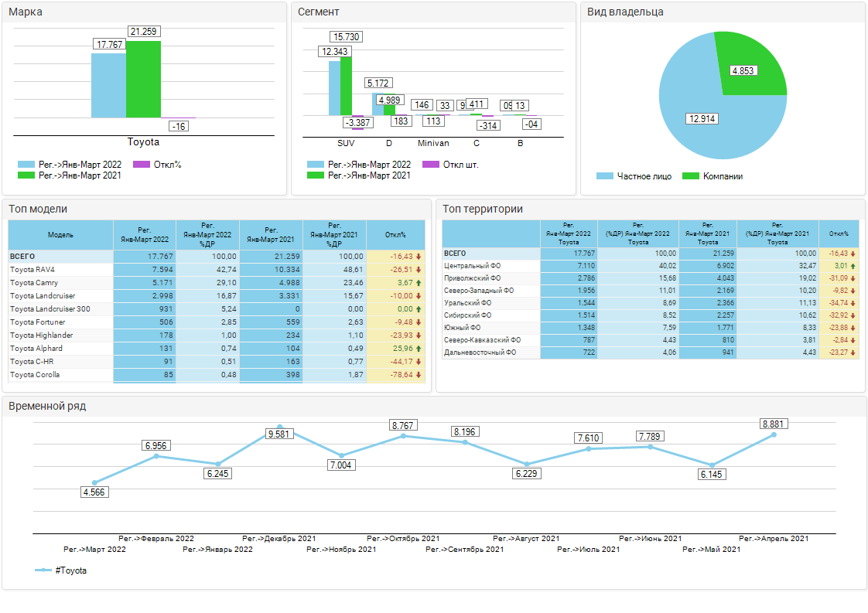Click green up arrow in Toyota Alphard row

tap(419, 349)
